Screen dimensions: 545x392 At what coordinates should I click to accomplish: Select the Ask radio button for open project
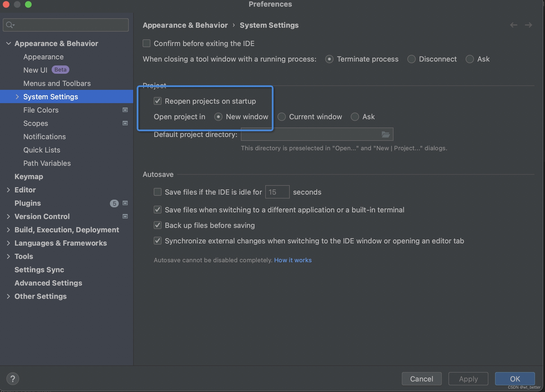pos(355,116)
